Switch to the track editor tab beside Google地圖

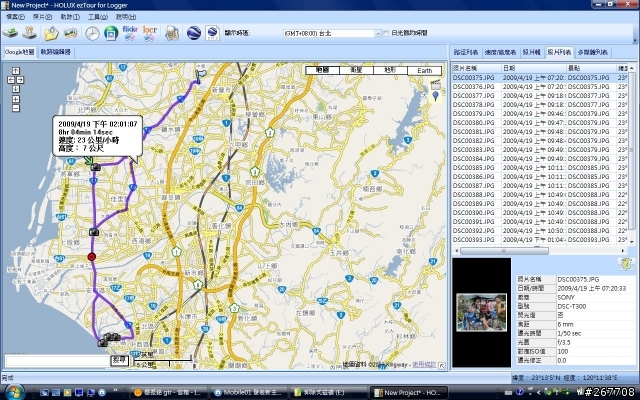pos(56,52)
